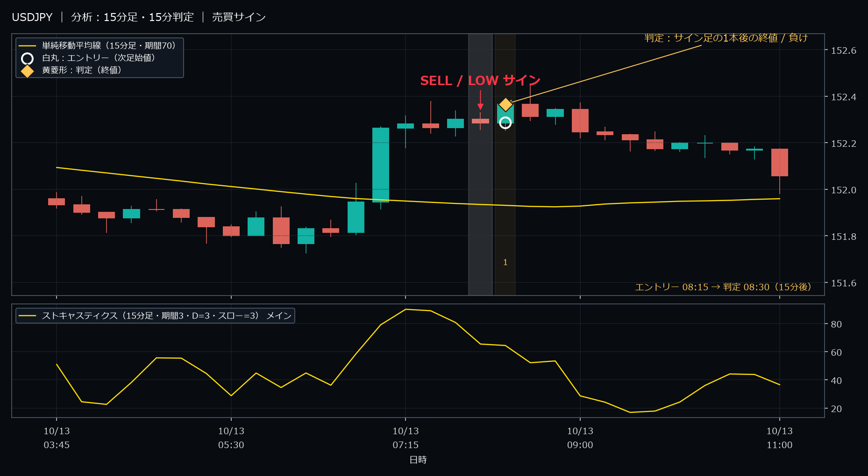Click the last red candle at 11:00
The image size is (868, 476).
[780, 163]
